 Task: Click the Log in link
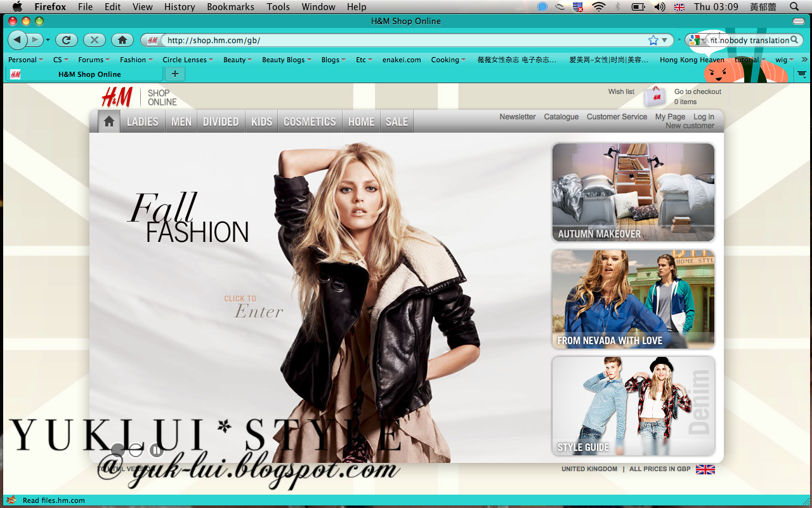[x=704, y=117]
